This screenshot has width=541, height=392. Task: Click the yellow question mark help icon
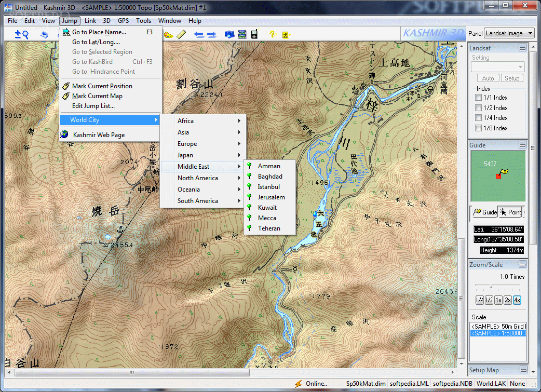[x=272, y=34]
